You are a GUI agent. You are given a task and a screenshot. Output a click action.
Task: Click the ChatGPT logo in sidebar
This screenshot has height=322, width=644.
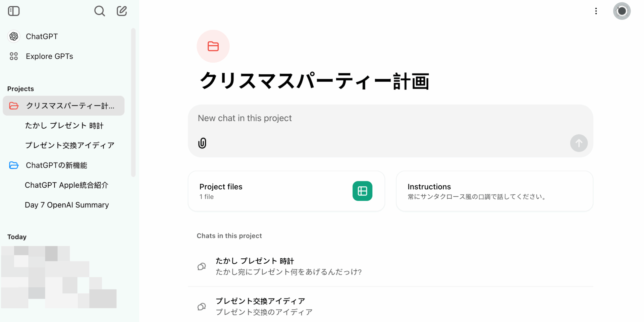coord(14,36)
